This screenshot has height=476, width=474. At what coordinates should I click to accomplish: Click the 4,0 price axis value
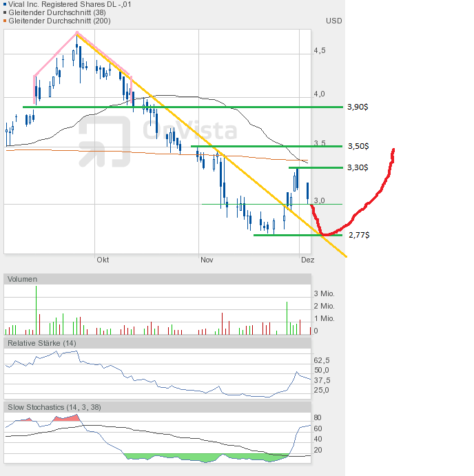coord(319,94)
